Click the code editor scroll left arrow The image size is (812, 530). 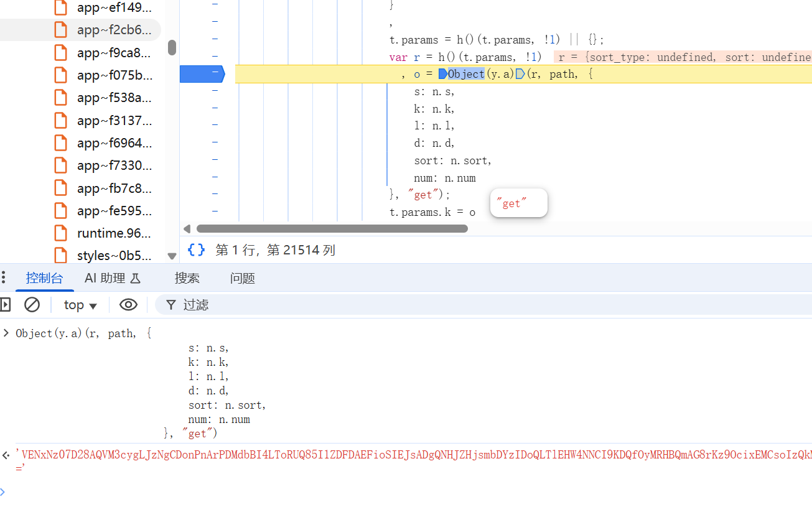186,228
